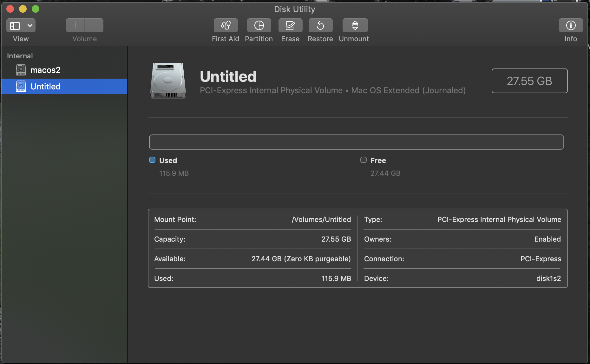
Task: Toggle the sidebar View icon
Action: tap(15, 25)
